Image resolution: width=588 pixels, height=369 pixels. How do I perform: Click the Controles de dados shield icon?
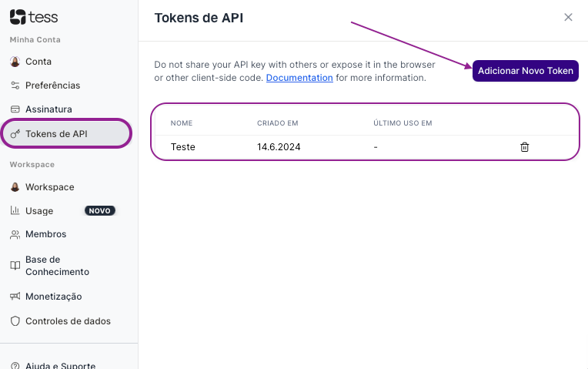[x=15, y=321]
